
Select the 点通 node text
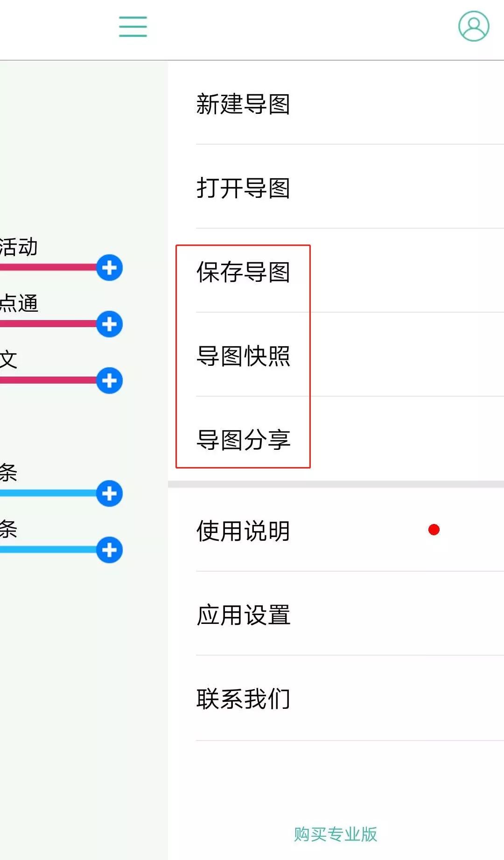(x=19, y=303)
